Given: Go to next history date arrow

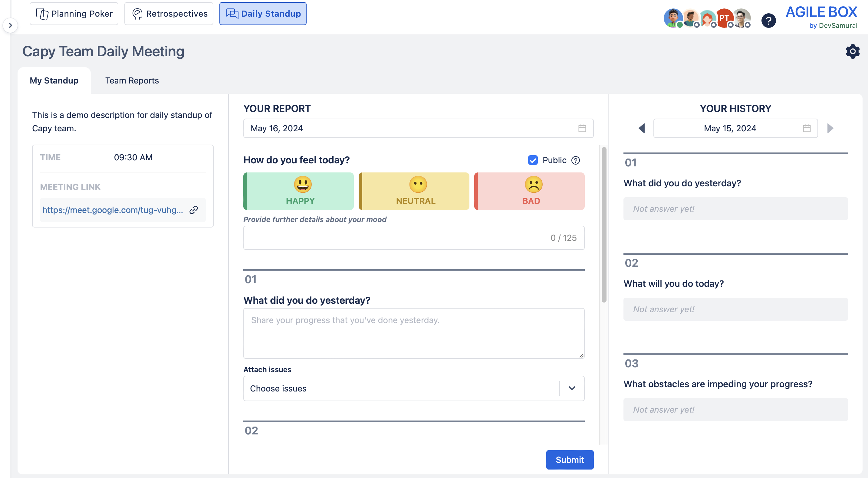Looking at the screenshot, I should point(830,128).
